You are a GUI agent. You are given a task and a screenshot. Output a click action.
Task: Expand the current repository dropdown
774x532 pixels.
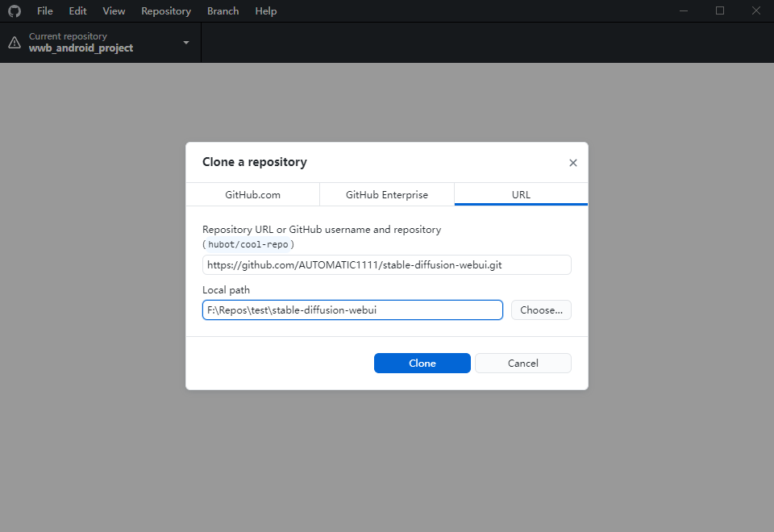tap(185, 42)
